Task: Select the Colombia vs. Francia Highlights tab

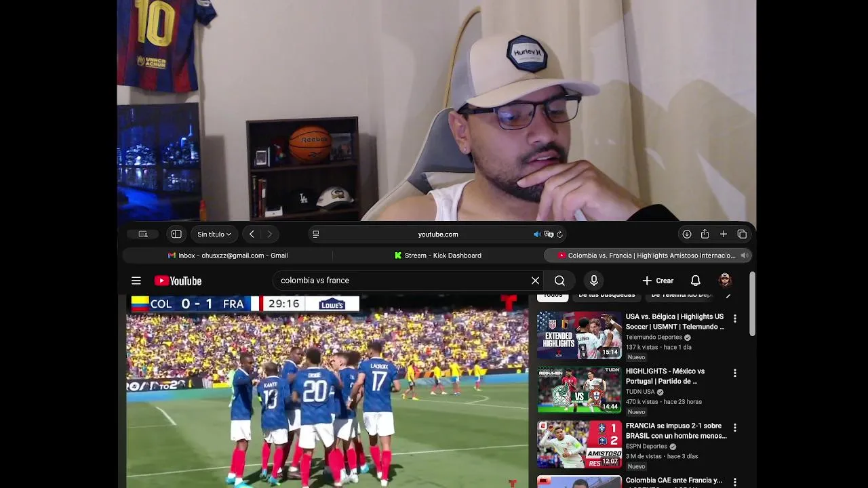Action: point(648,256)
